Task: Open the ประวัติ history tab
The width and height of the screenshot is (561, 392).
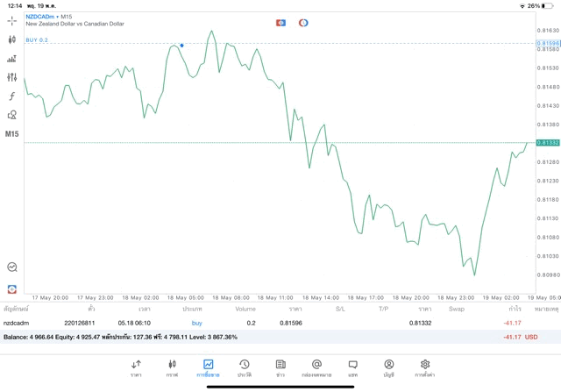Action: (244, 368)
